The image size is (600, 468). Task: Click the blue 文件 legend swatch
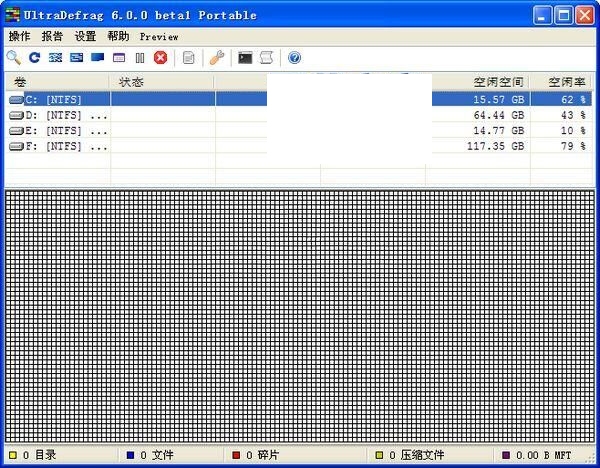[x=130, y=455]
